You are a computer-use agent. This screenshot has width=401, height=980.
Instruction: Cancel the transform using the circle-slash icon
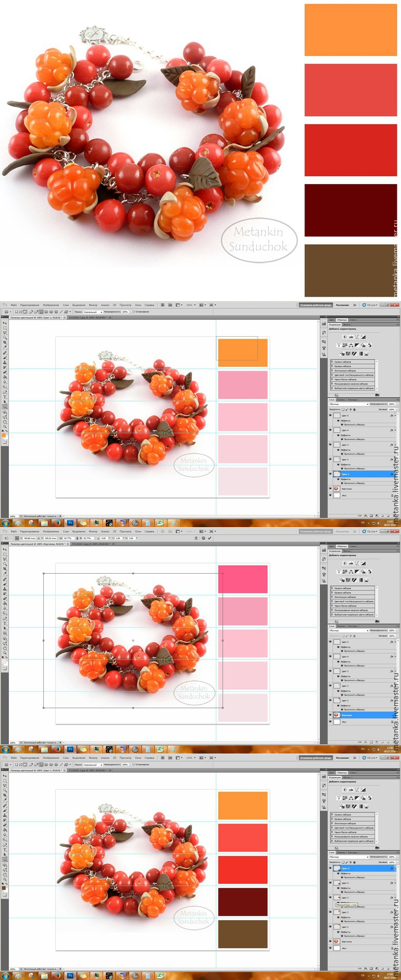coord(204,538)
